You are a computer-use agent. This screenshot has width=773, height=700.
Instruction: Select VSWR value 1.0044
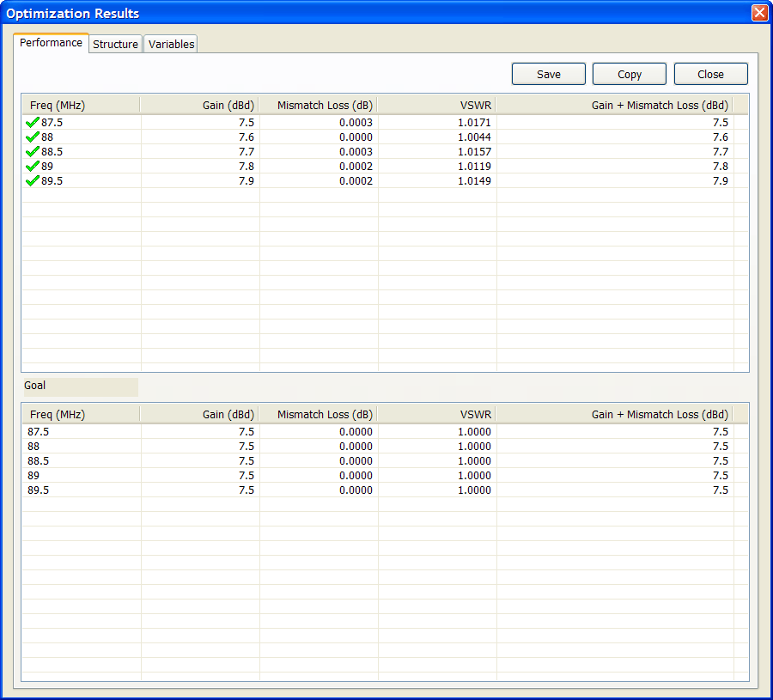(x=474, y=137)
